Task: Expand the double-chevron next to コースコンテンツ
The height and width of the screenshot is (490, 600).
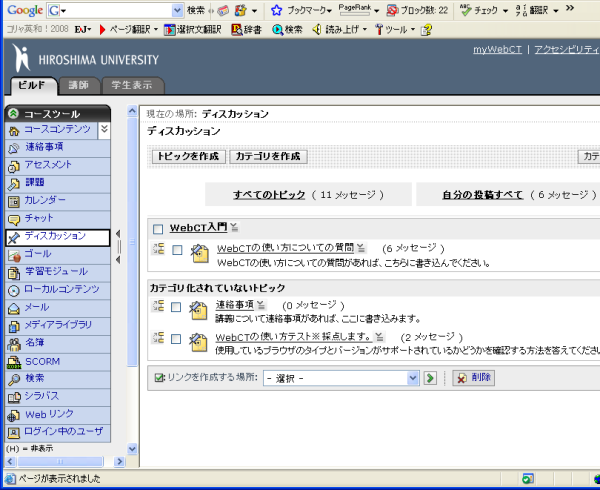Action: [104, 130]
